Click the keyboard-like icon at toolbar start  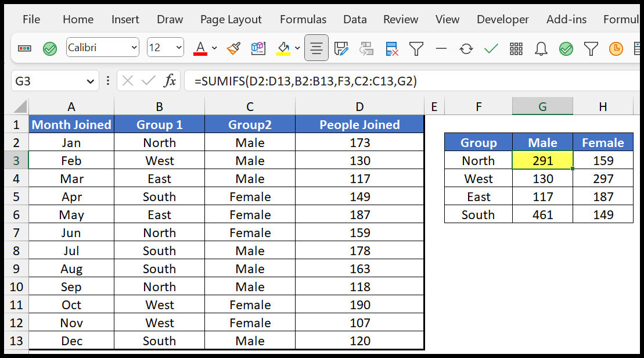pos(24,48)
